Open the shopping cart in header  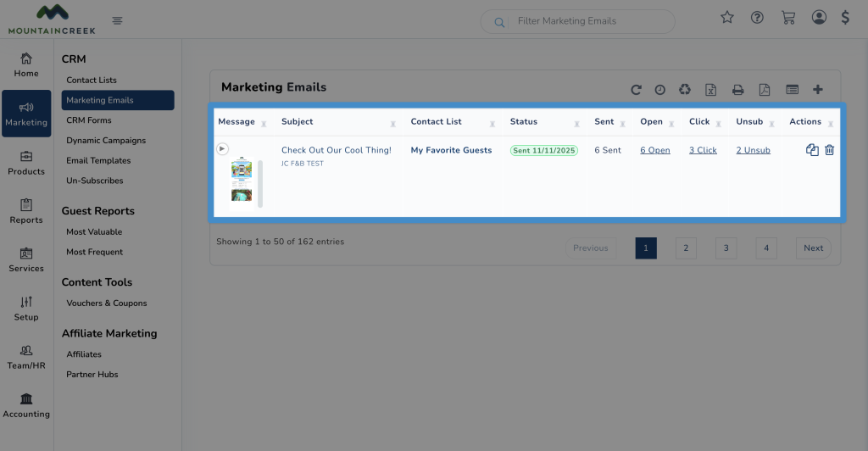pyautogui.click(x=788, y=18)
